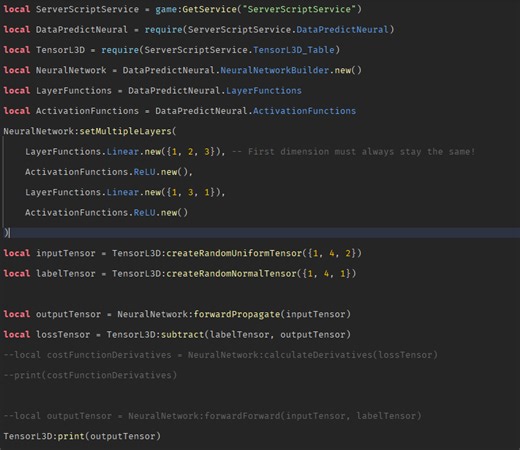520x450 pixels.
Task: Click the first ReLU.new() line ending with comma
Action: point(109,172)
